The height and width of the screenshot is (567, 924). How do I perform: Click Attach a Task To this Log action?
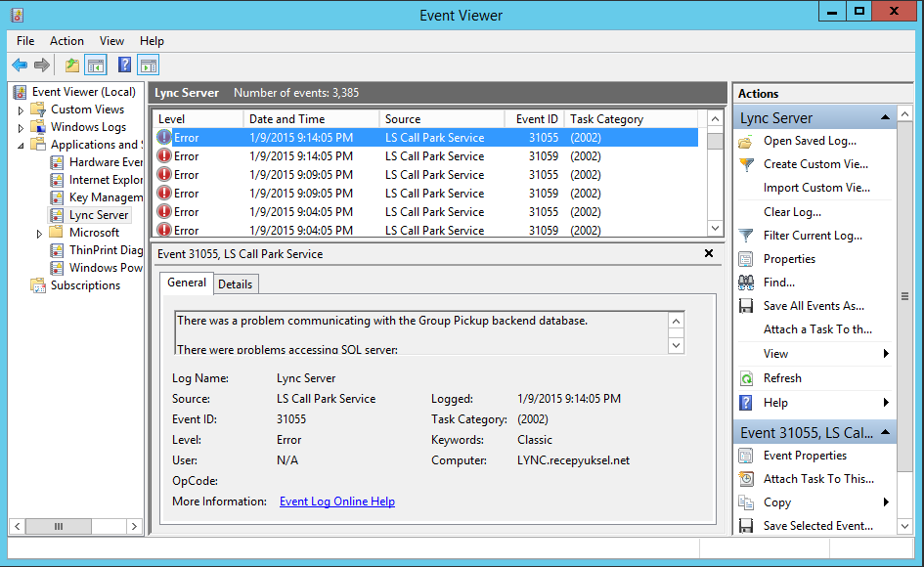coord(817,329)
